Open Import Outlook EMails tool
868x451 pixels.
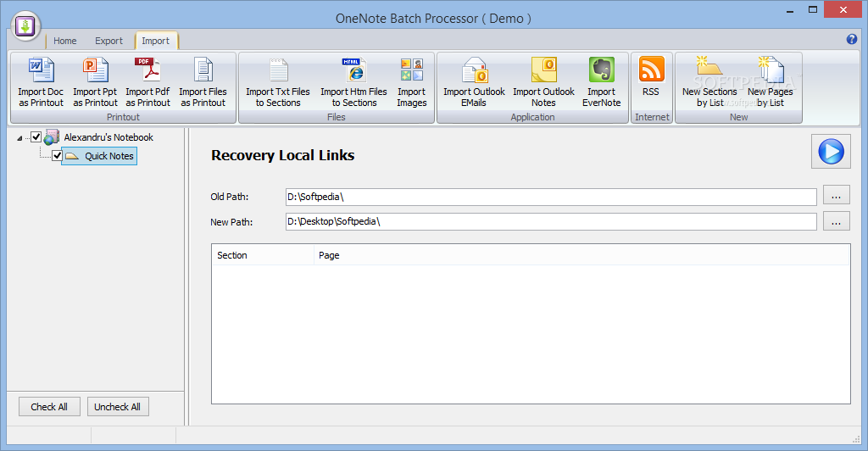pos(474,82)
